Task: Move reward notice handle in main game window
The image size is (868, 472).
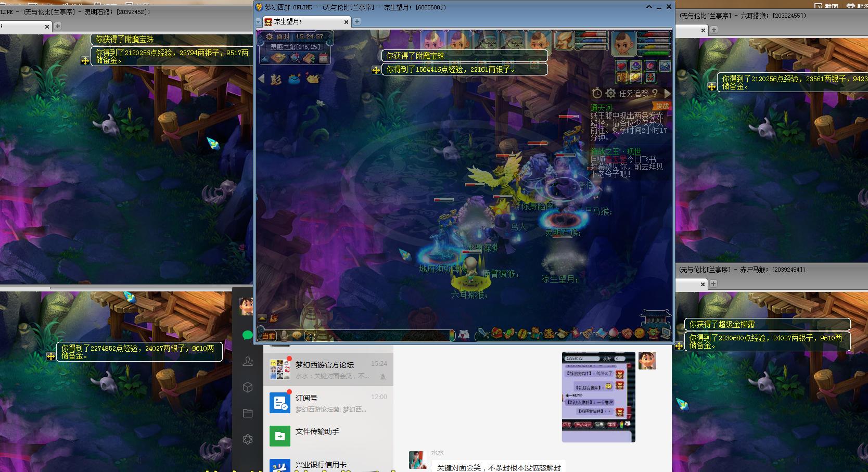Action: click(x=376, y=70)
